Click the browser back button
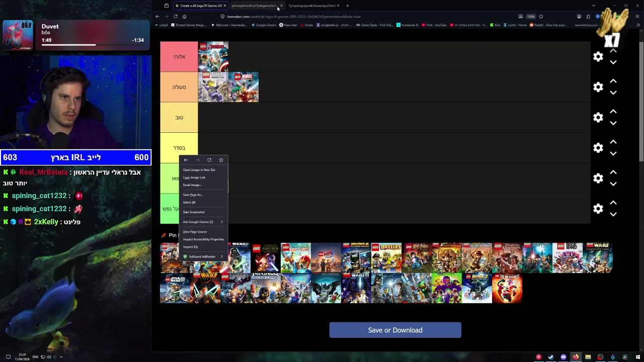Image resolution: width=644 pixels, height=362 pixels. (x=157, y=16)
